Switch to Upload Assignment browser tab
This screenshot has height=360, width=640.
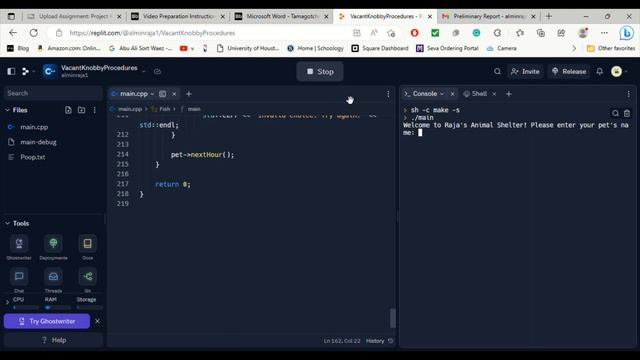pyautogui.click(x=74, y=16)
